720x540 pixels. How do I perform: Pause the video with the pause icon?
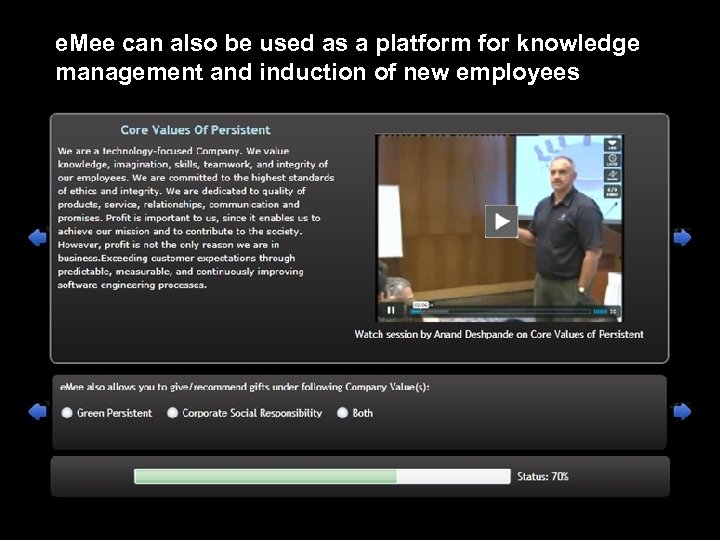coord(391,310)
